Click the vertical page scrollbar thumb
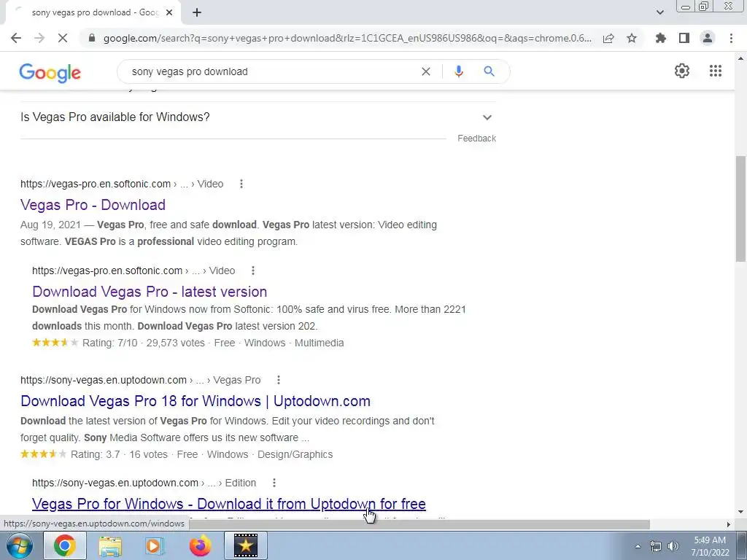747x560 pixels. (740, 209)
